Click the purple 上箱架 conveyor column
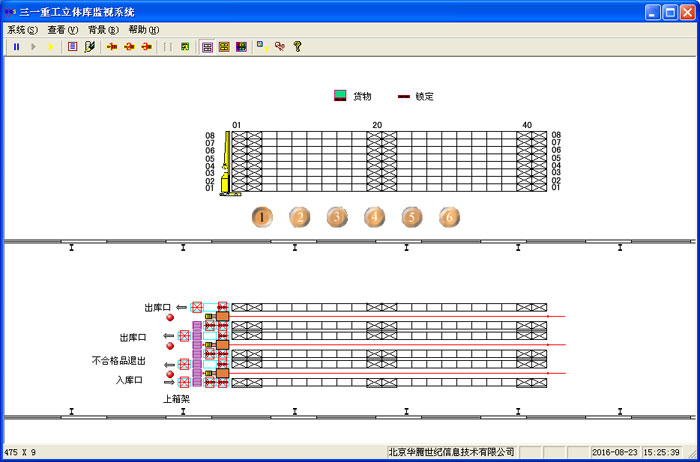The image size is (700, 462). point(197,354)
